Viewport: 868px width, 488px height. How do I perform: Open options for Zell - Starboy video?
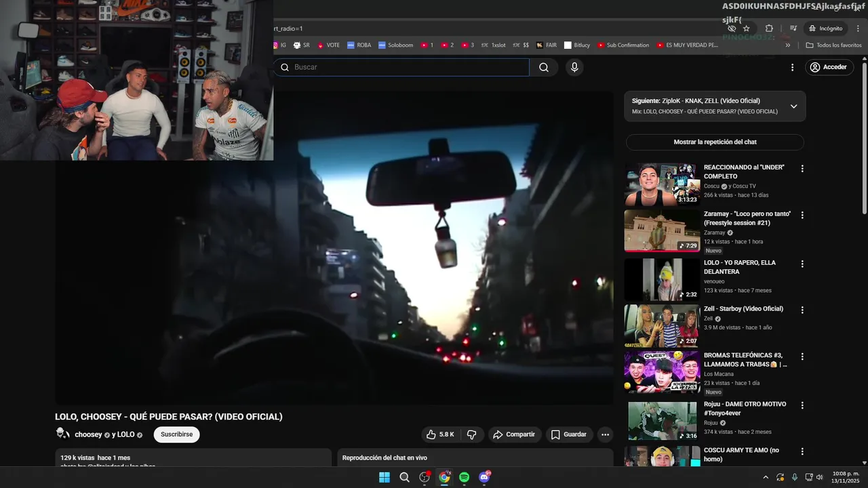click(802, 310)
